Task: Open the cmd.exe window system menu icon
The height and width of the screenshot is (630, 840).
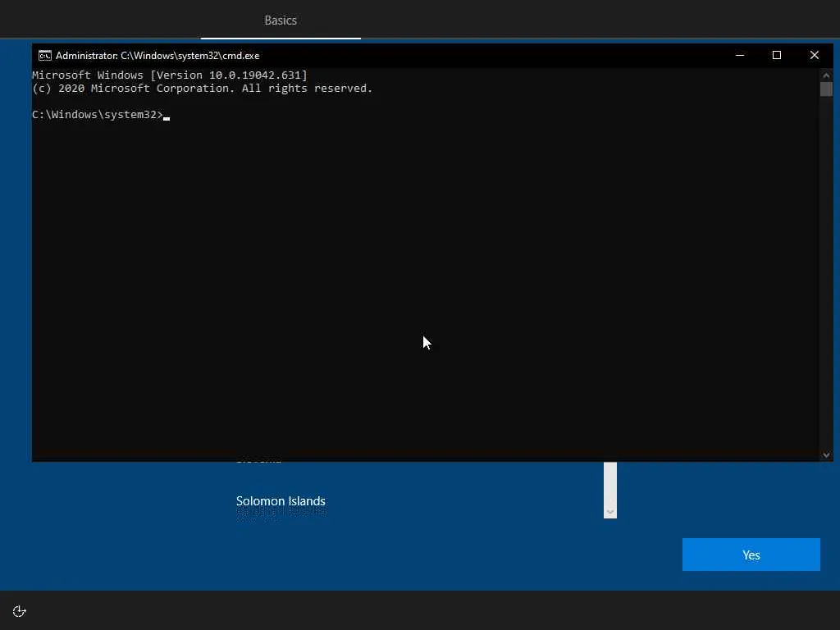Action: tap(45, 56)
